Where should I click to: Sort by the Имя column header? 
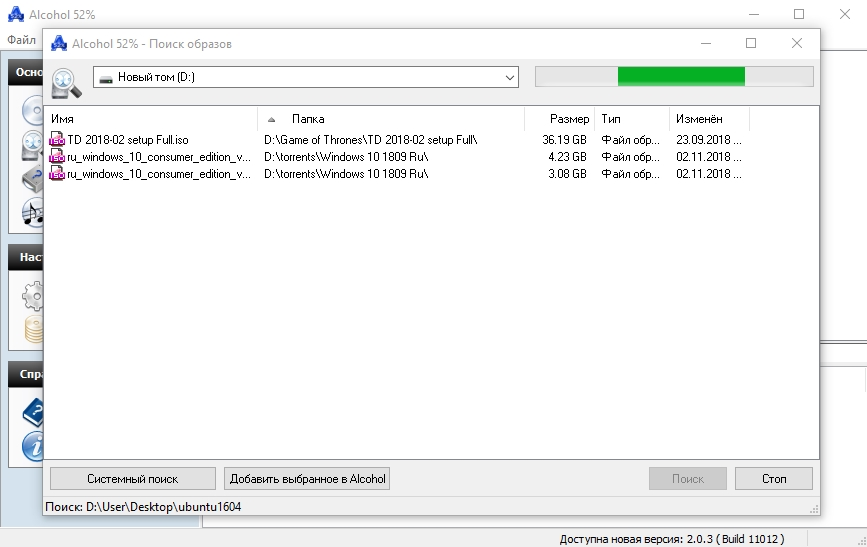150,119
